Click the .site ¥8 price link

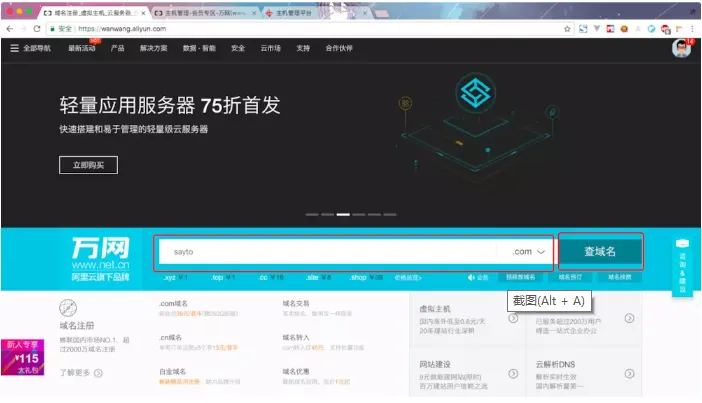318,278
